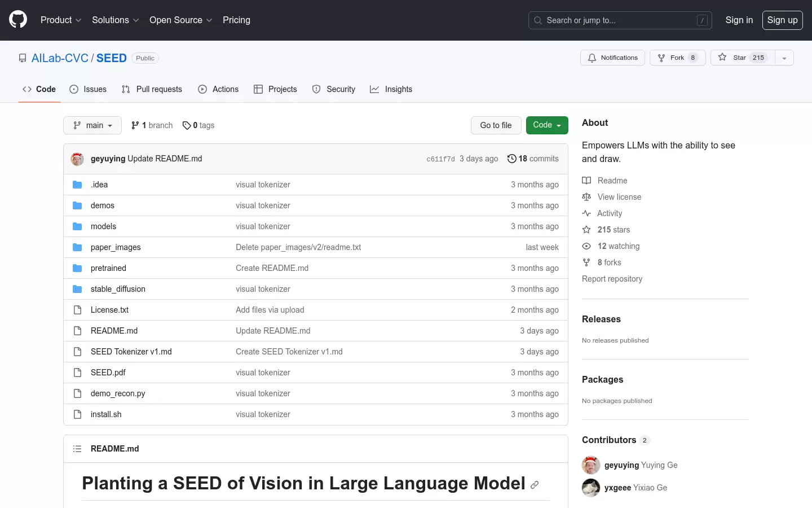Star the repository

(743, 58)
